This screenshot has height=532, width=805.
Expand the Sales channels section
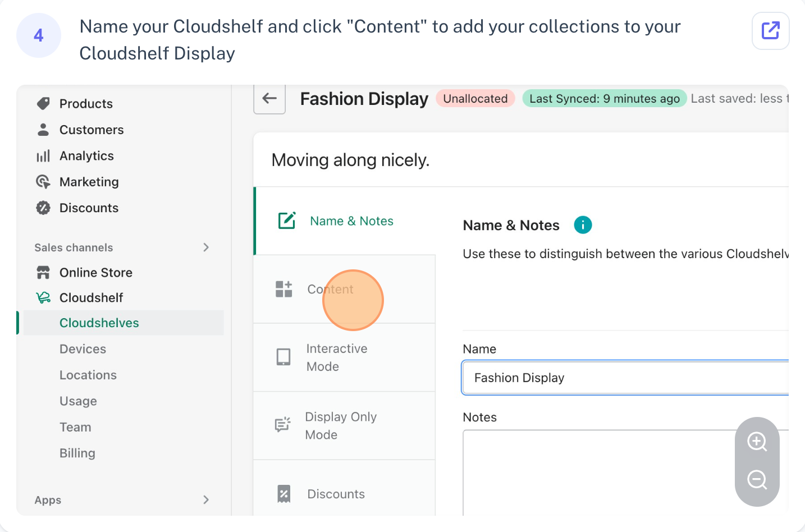(206, 247)
